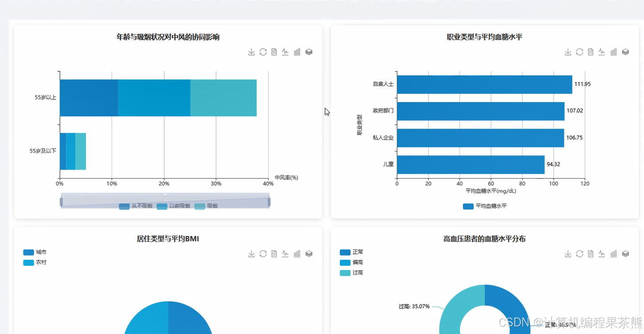Click the left handle of the zoom slider

(61, 202)
